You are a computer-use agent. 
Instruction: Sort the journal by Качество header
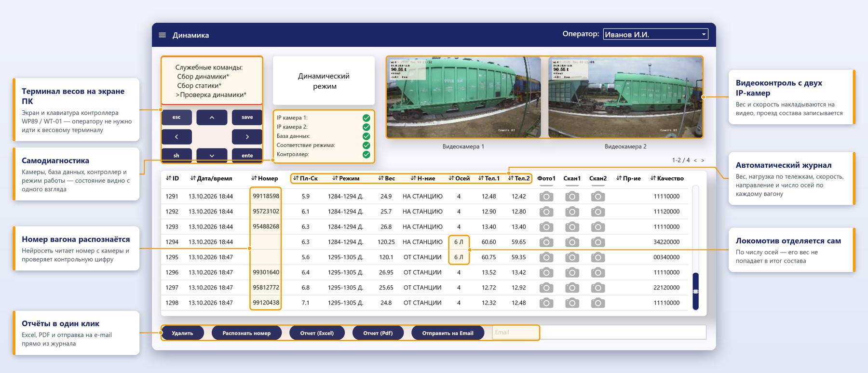[667, 178]
